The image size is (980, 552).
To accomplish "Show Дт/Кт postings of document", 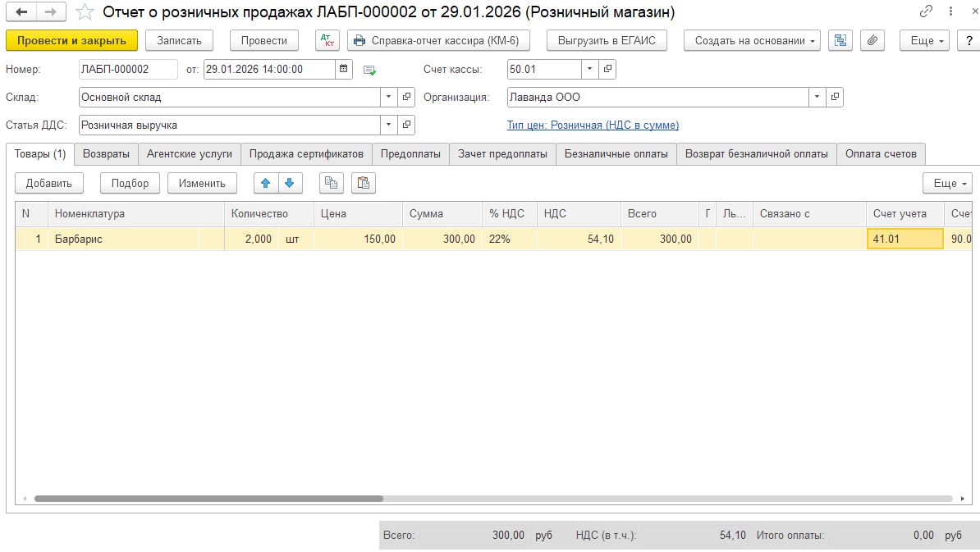I will click(x=327, y=40).
